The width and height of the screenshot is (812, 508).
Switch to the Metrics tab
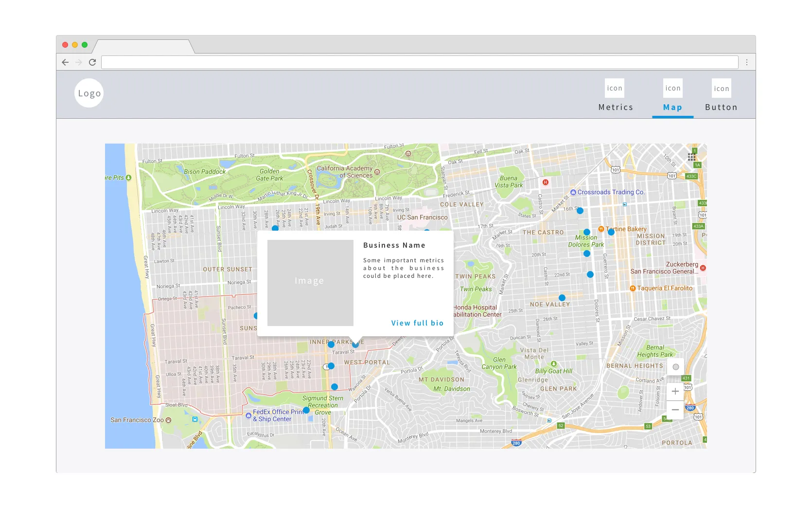[x=616, y=107]
